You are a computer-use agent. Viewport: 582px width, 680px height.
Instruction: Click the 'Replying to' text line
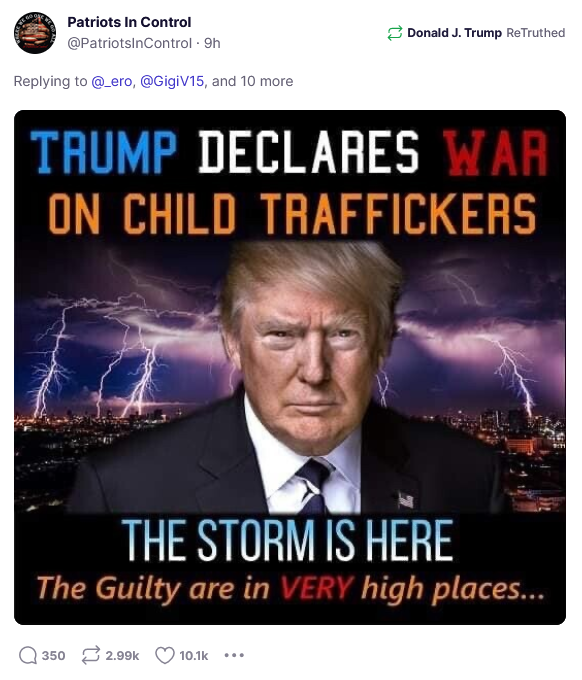click(154, 81)
